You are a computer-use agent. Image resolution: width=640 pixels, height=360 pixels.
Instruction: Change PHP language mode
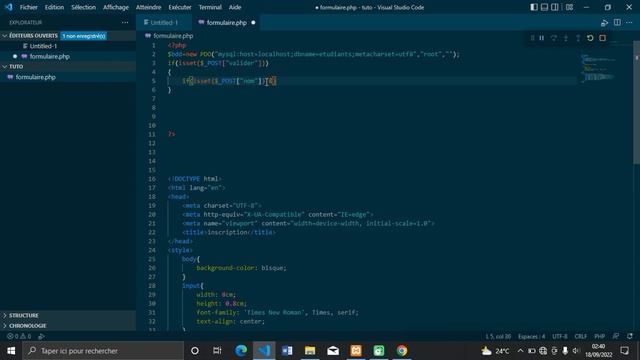pos(599,336)
